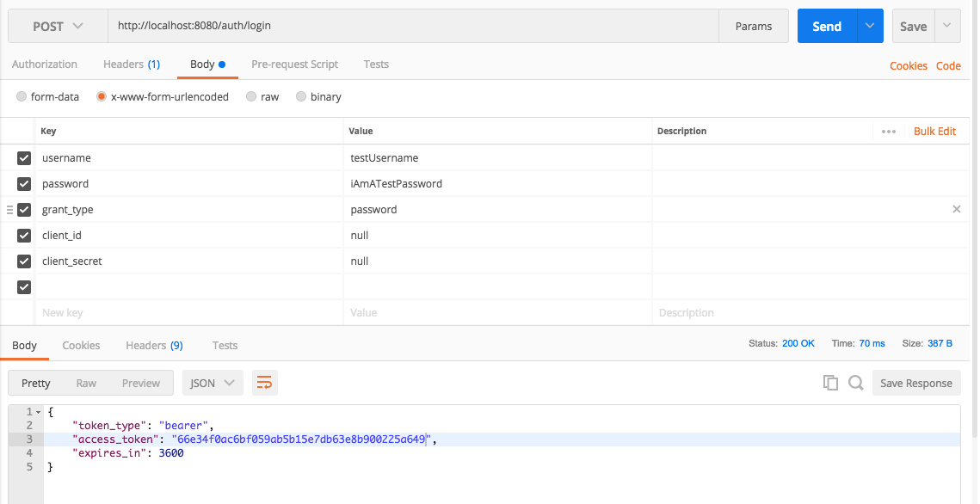Open the Save button dropdown arrow
Viewport: 980px width, 504px height.
coord(947,26)
